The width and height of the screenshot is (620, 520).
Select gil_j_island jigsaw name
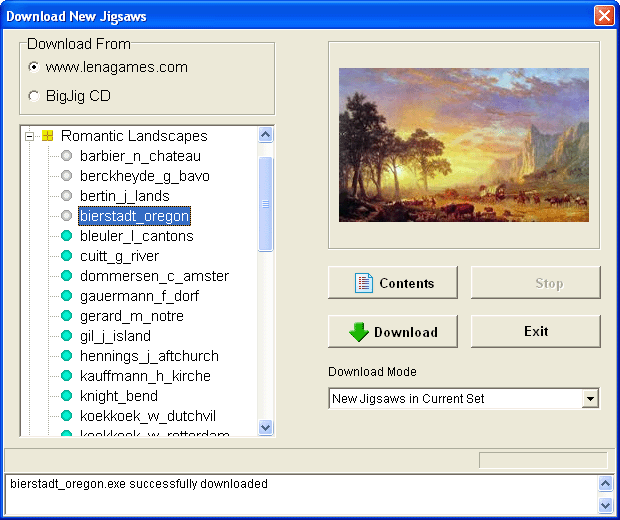coord(115,336)
